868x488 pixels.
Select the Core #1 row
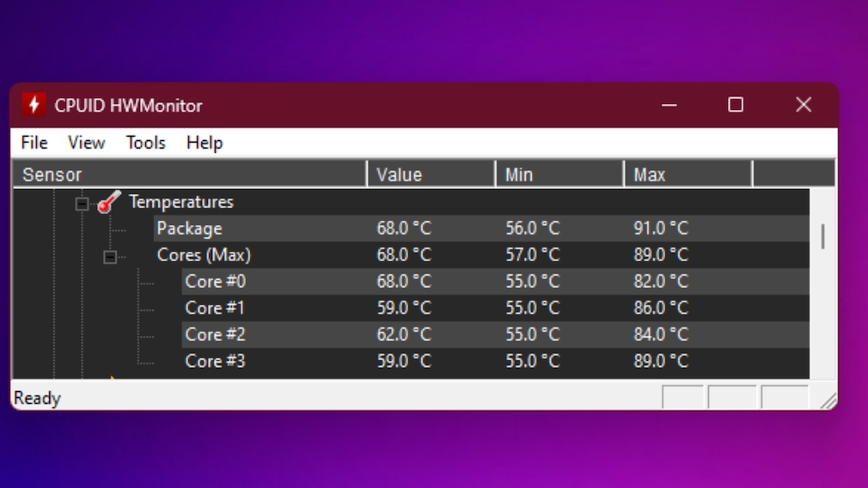tap(215, 308)
